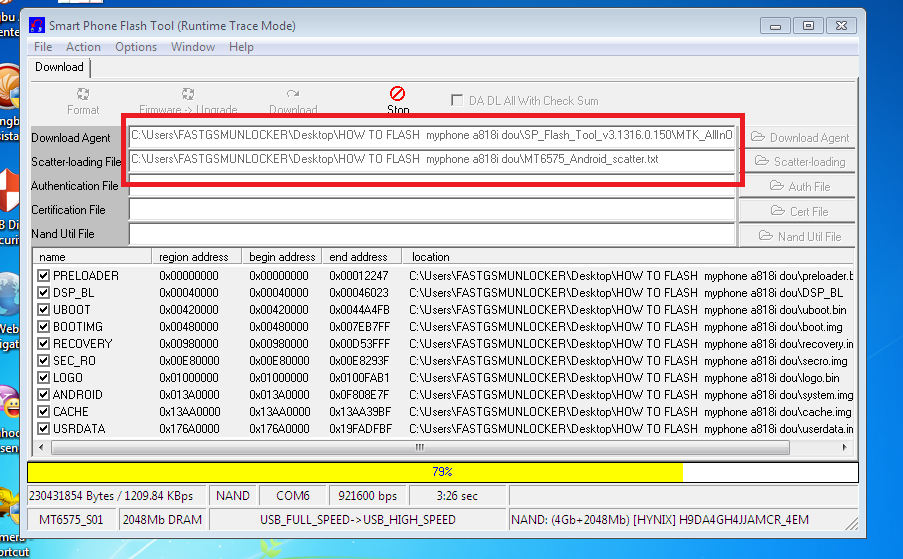903x559 pixels.
Task: Click the MT6575_S01 status entry
Action: (71, 520)
